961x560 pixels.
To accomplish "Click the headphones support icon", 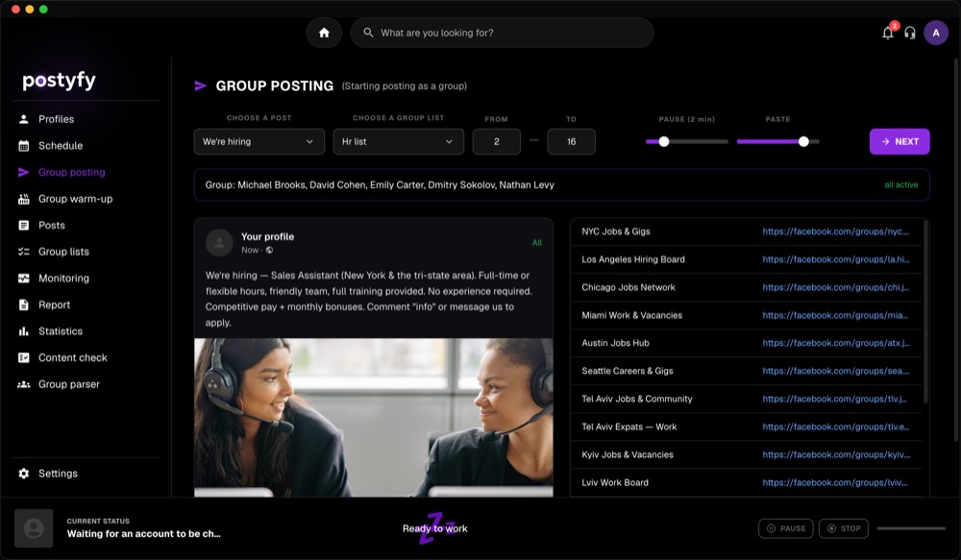I will 910,33.
